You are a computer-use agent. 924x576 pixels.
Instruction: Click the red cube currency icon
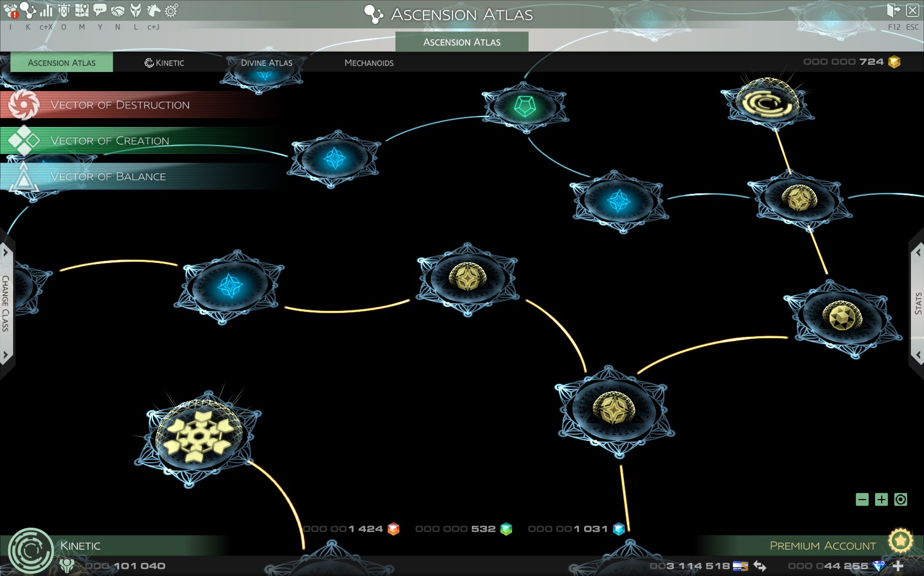[393, 529]
